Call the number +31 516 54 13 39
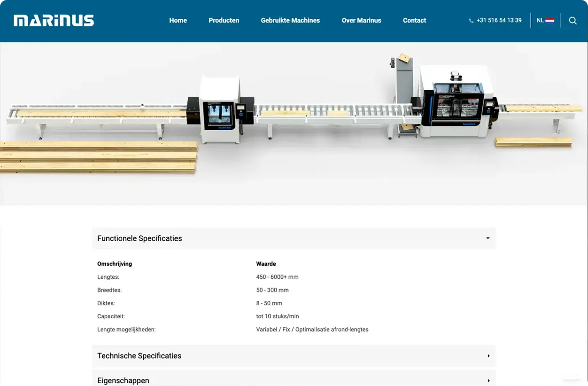Screen dimensions: 588x386 (499, 21)
